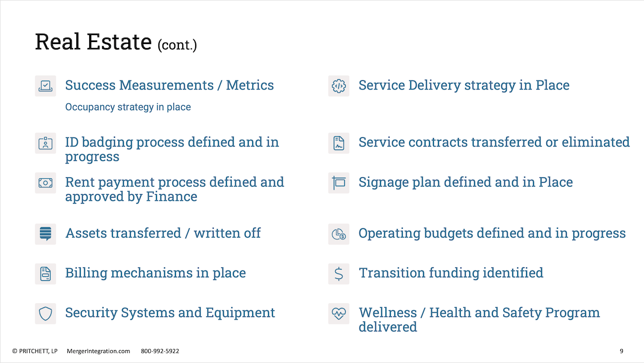Select the document icon beside Billing mechanisms
Viewport: 644px width, 363px height.
pos(45,273)
